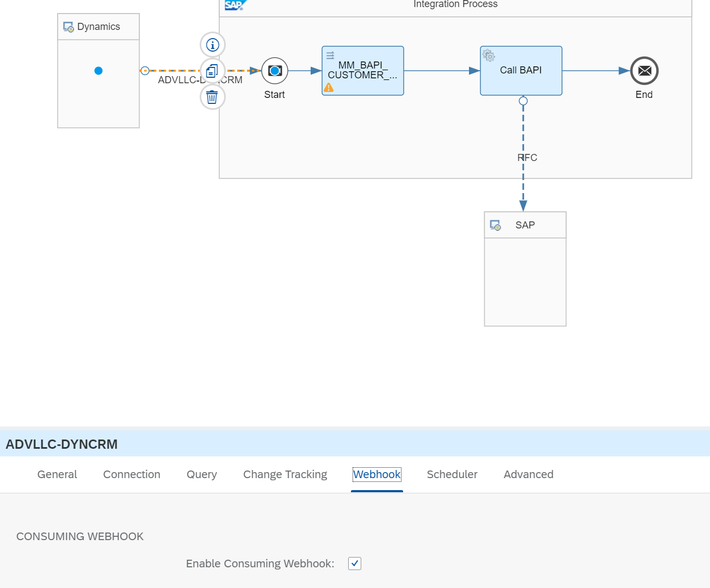Click the copy icon on the adapter
This screenshot has height=588, width=710.
[x=213, y=71]
